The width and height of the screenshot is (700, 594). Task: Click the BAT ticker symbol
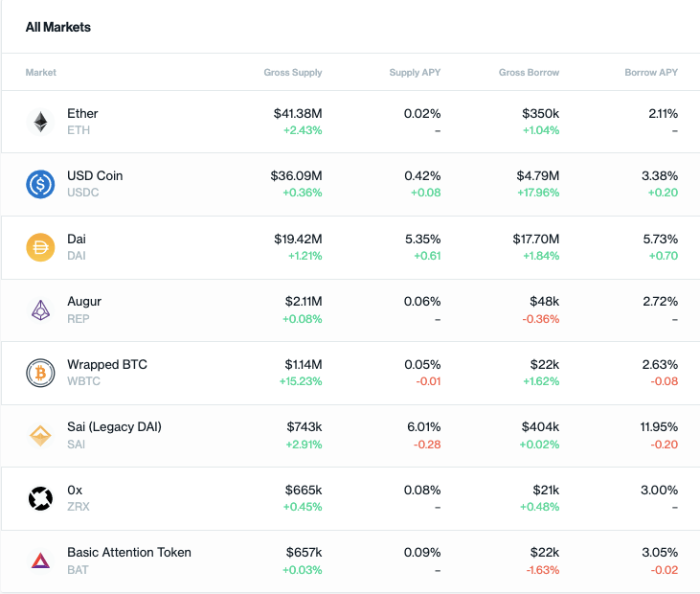point(79,570)
